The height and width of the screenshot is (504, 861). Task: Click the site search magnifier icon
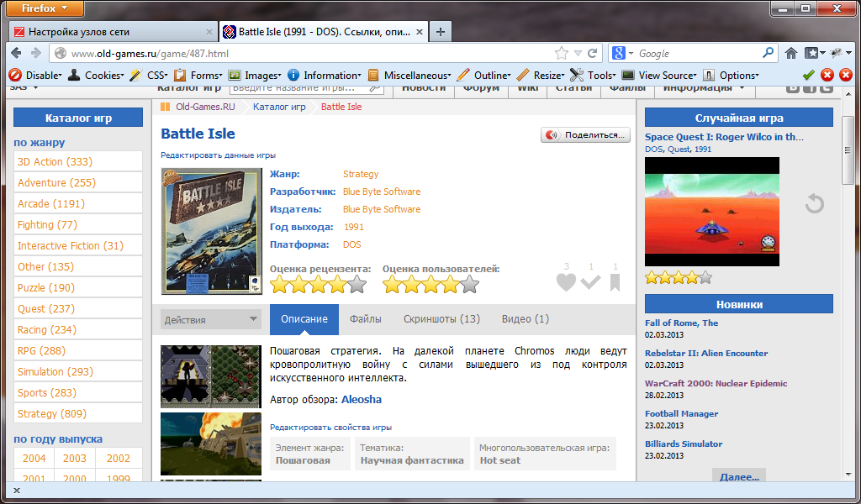[376, 87]
